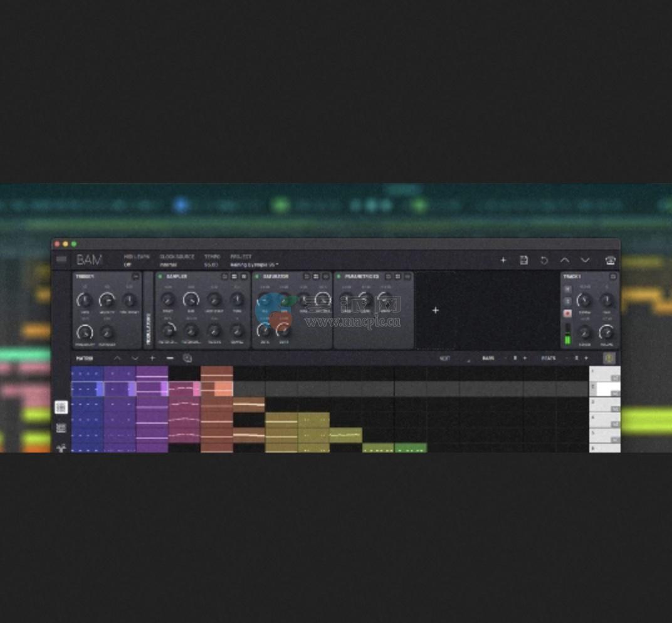Open the Sampler module options icon
This screenshot has width=672, height=623.
pyautogui.click(x=243, y=276)
